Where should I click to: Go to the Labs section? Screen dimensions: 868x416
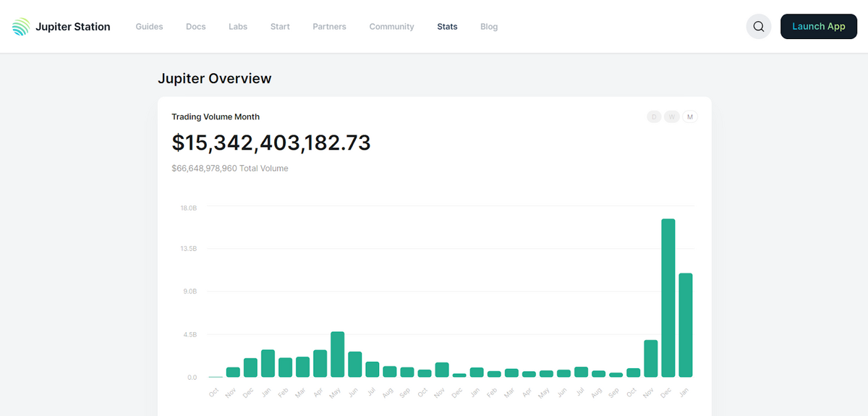coord(238,27)
